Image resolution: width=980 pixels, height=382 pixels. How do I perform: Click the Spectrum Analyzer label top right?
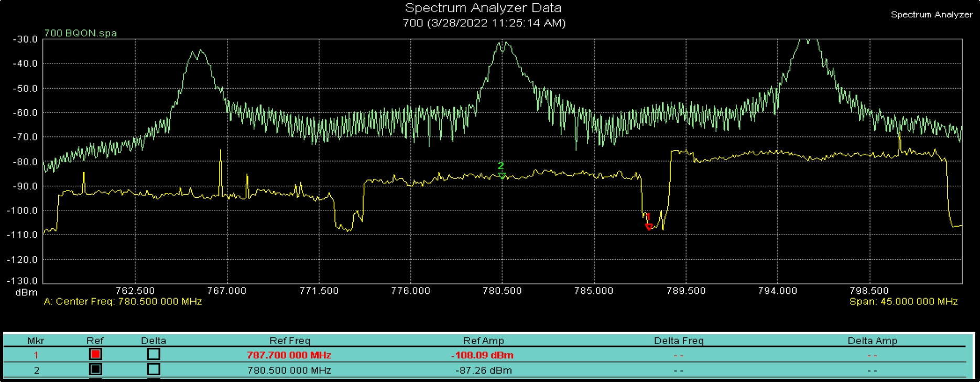[931, 15]
